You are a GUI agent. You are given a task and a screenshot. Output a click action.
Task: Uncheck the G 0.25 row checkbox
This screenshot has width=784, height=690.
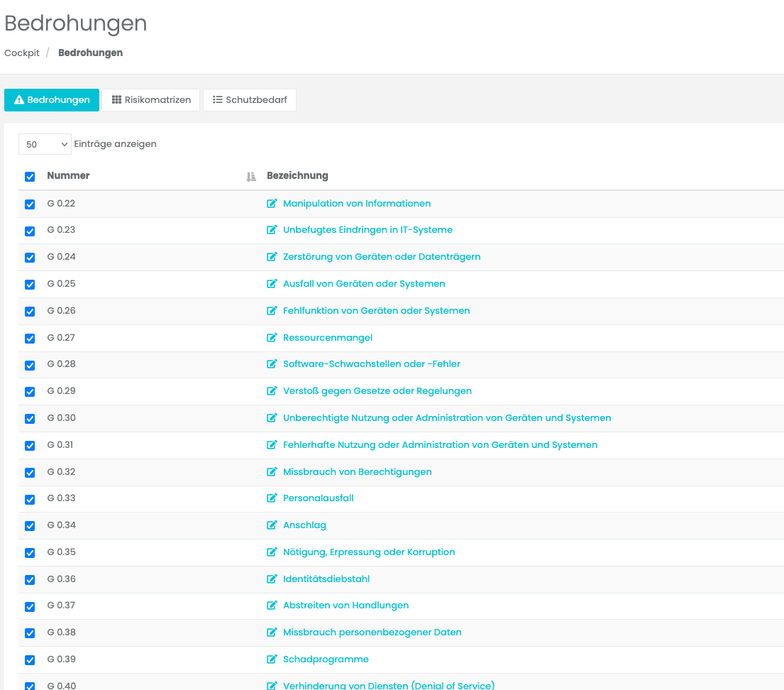(30, 284)
